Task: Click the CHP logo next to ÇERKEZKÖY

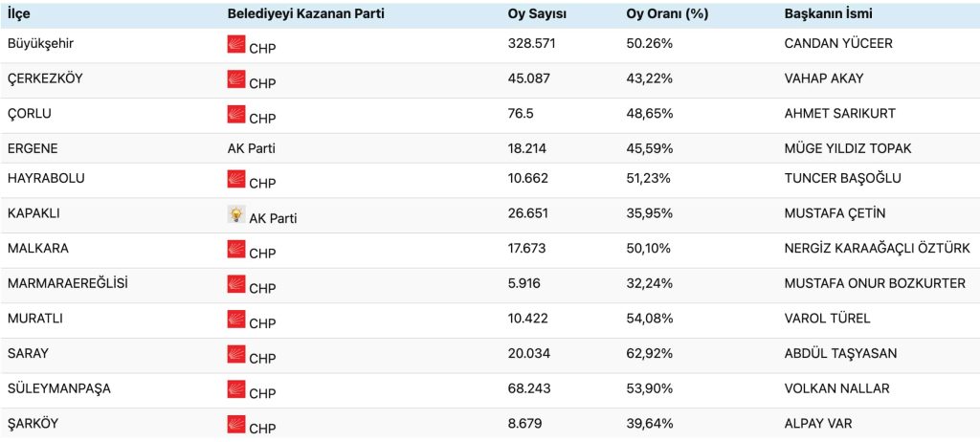Action: click(x=235, y=79)
